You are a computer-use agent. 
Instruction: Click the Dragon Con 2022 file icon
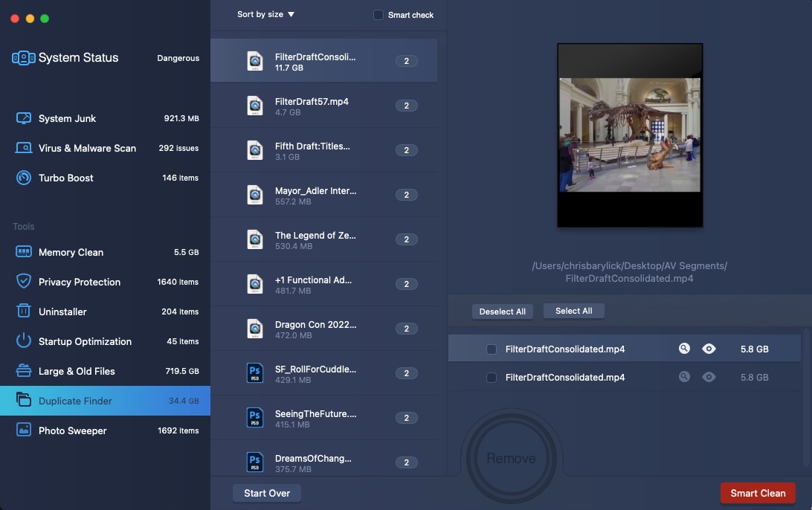click(255, 329)
